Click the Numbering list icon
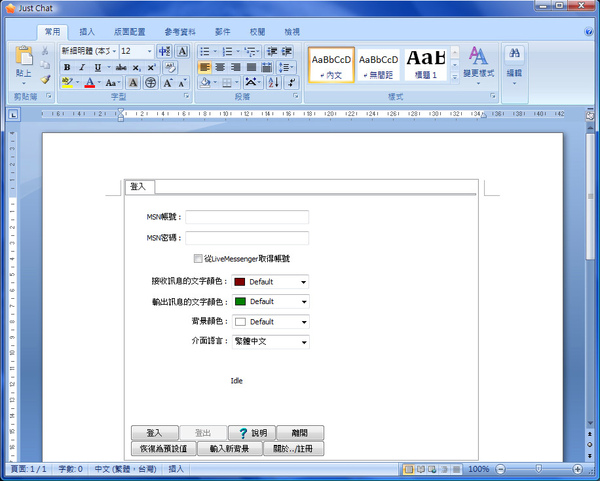Viewport: 600px width, 481px height. point(227,51)
